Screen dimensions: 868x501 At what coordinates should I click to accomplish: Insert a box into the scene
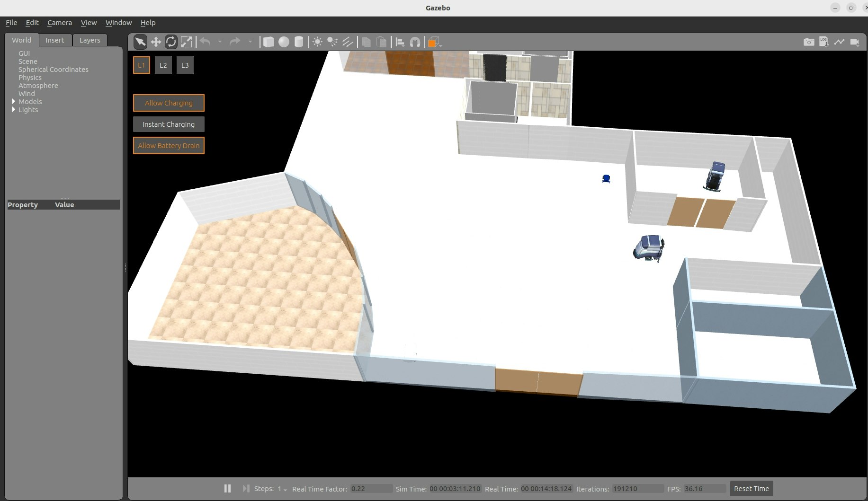pyautogui.click(x=268, y=42)
